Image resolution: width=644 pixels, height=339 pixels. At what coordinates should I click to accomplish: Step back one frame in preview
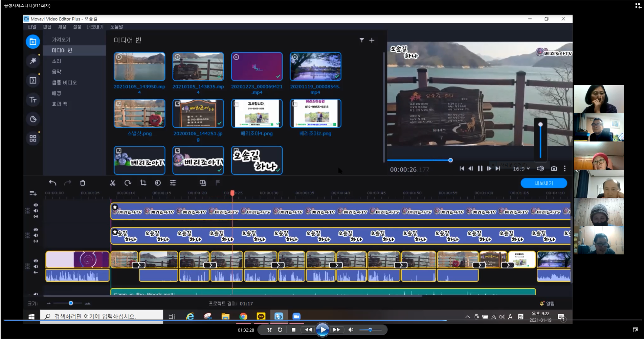tap(471, 168)
